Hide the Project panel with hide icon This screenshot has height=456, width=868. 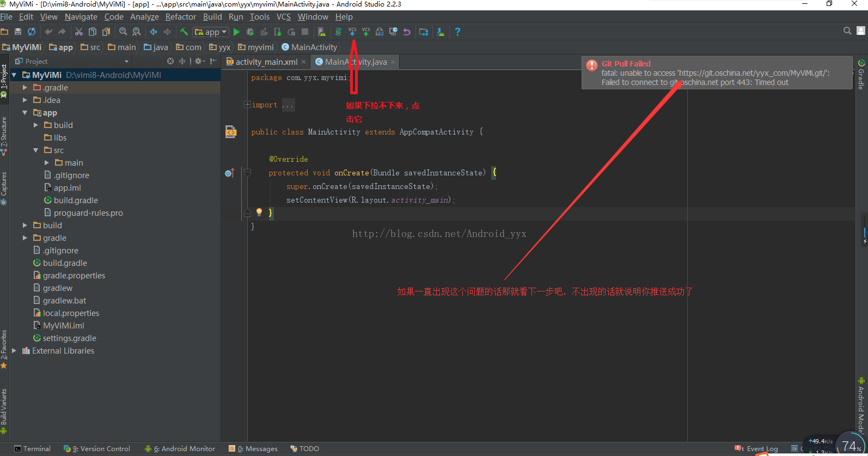pos(213,61)
